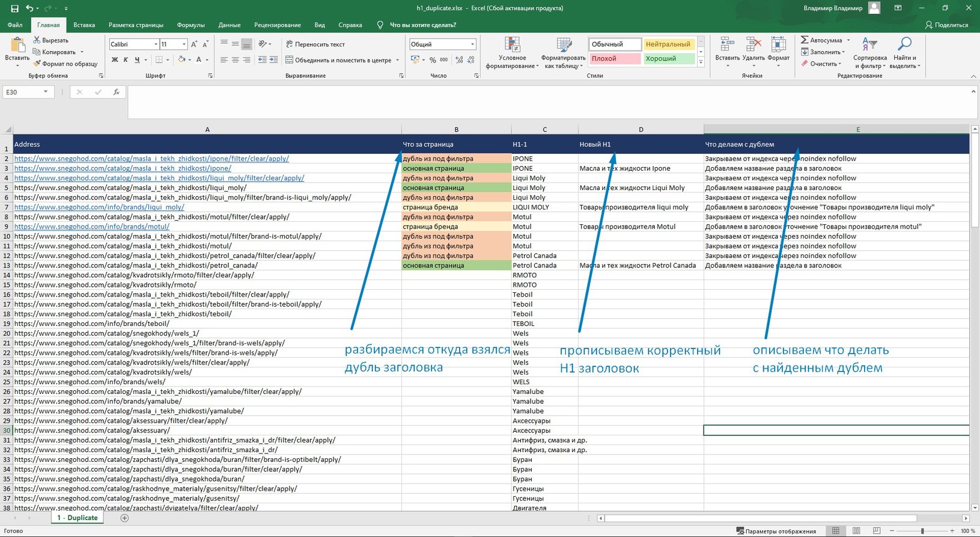
Task: Click the zoom slider in status bar
Action: tap(922, 531)
